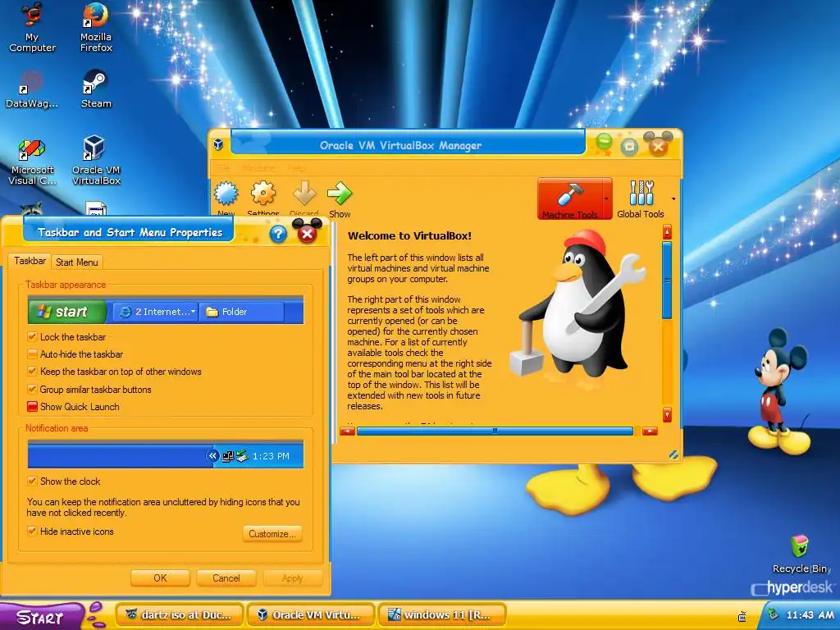Open the Customize... notification settings
Image resolution: width=840 pixels, height=630 pixels.
coord(272,533)
